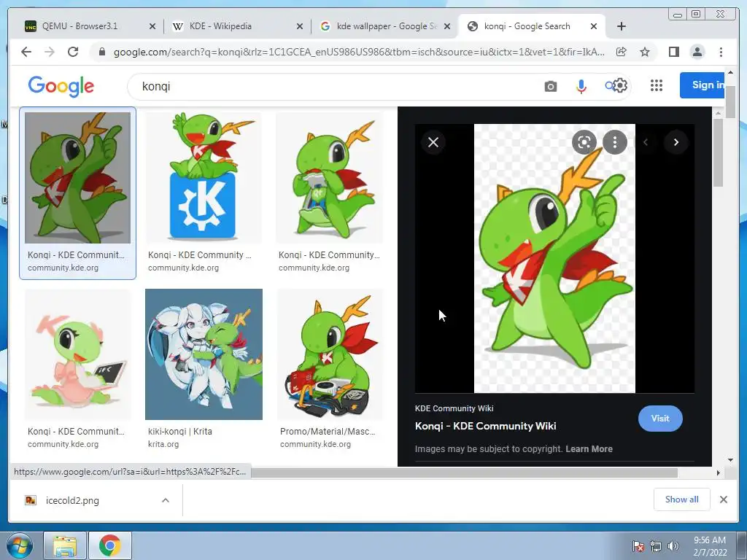Viewport: 747px width, 560px height.
Task: Open the browser side panel
Action: [x=673, y=52]
